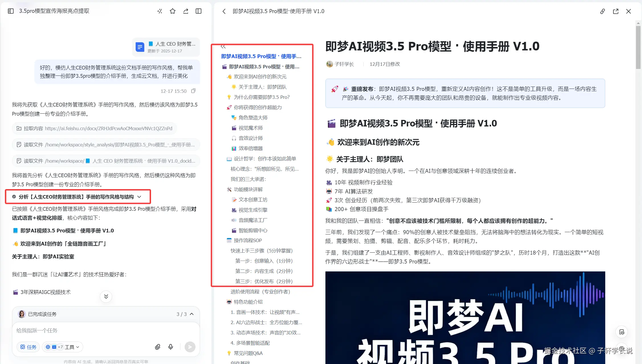Copy the user message with copy icon
Viewport: 642px width, 364px height.
[x=193, y=91]
